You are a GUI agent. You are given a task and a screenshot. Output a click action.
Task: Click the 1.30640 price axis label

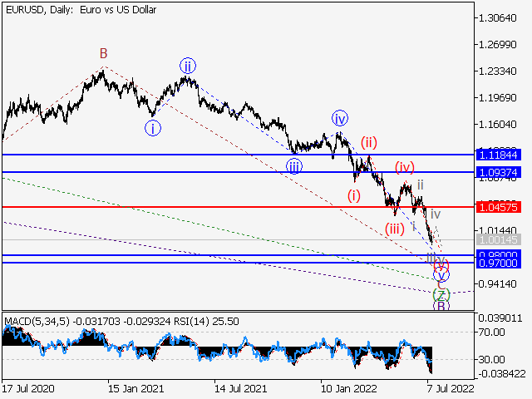pos(497,18)
